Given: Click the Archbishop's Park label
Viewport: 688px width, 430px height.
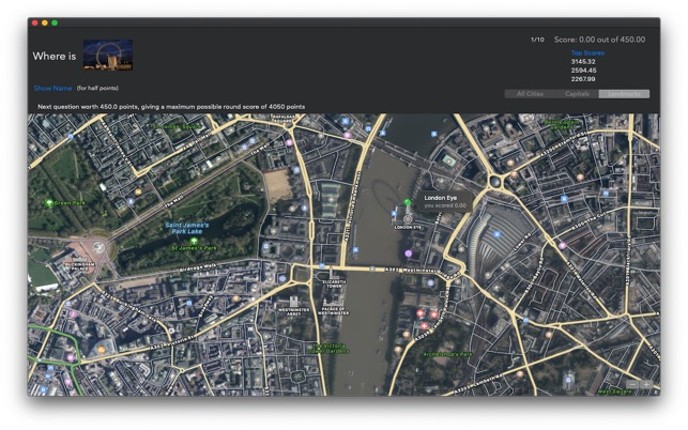Looking at the screenshot, I should click(447, 354).
